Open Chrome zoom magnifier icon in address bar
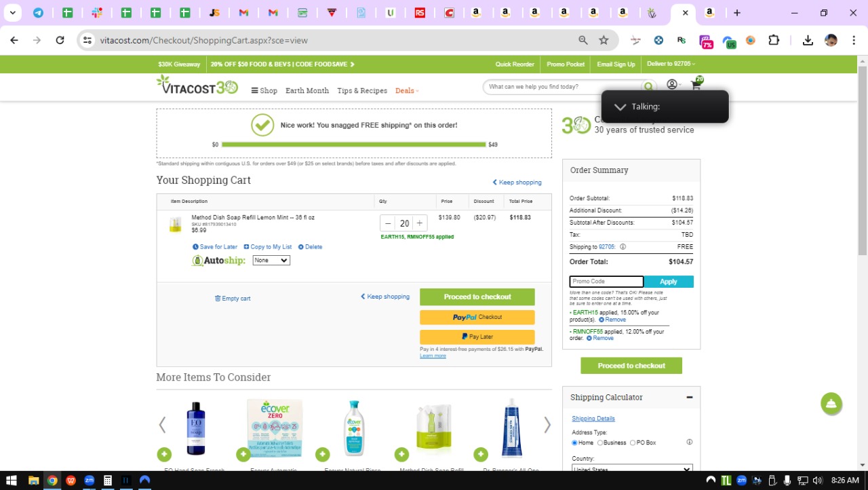This screenshot has width=868, height=490. 583,40
